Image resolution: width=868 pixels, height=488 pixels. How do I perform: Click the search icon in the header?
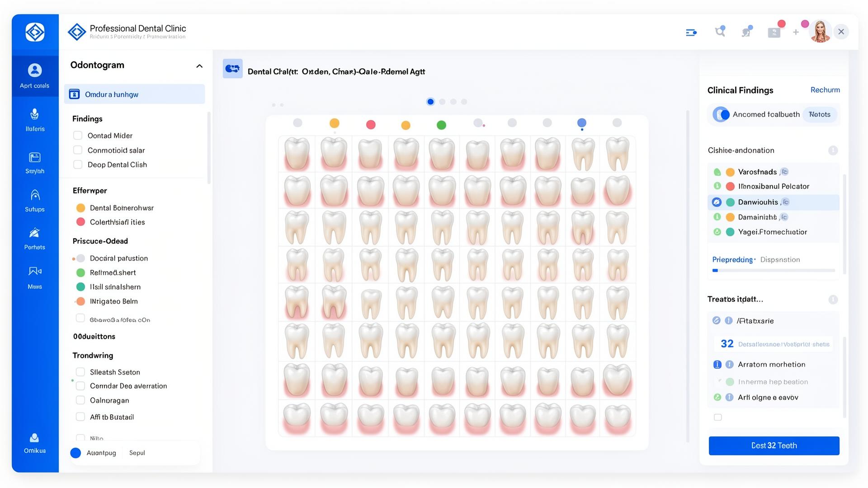click(x=720, y=32)
